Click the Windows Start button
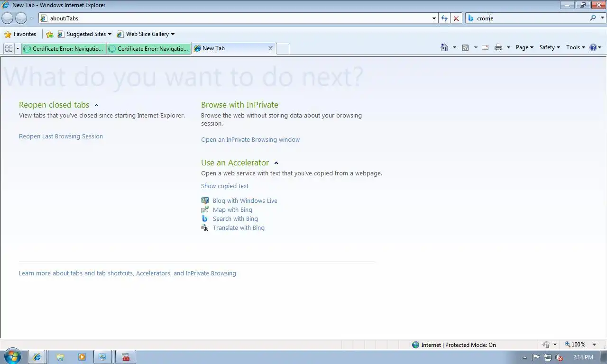The image size is (607, 364). click(x=13, y=357)
